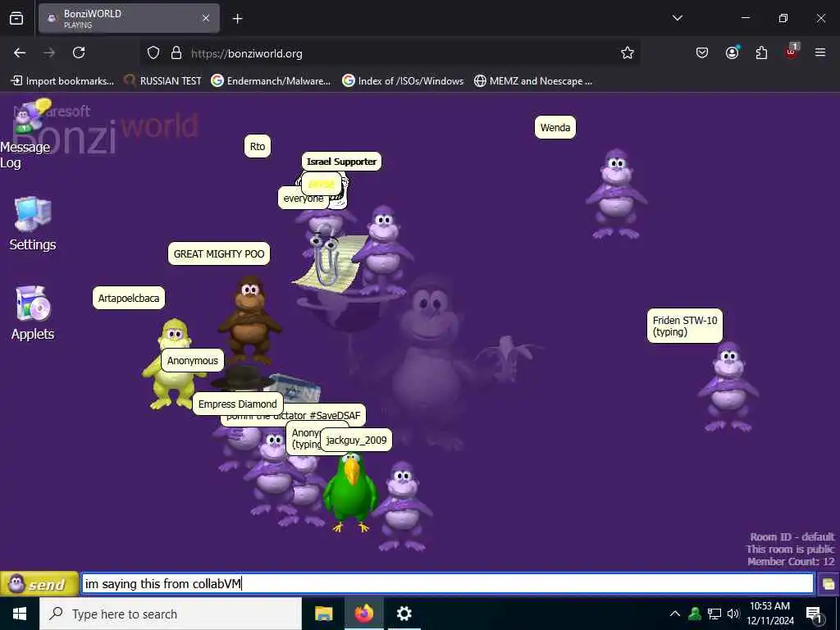Click the network tray icon
This screenshot has height=630, width=840.
pos(714,614)
